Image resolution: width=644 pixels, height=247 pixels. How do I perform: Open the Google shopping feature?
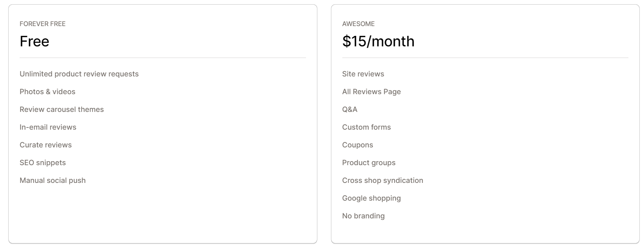pos(371,198)
